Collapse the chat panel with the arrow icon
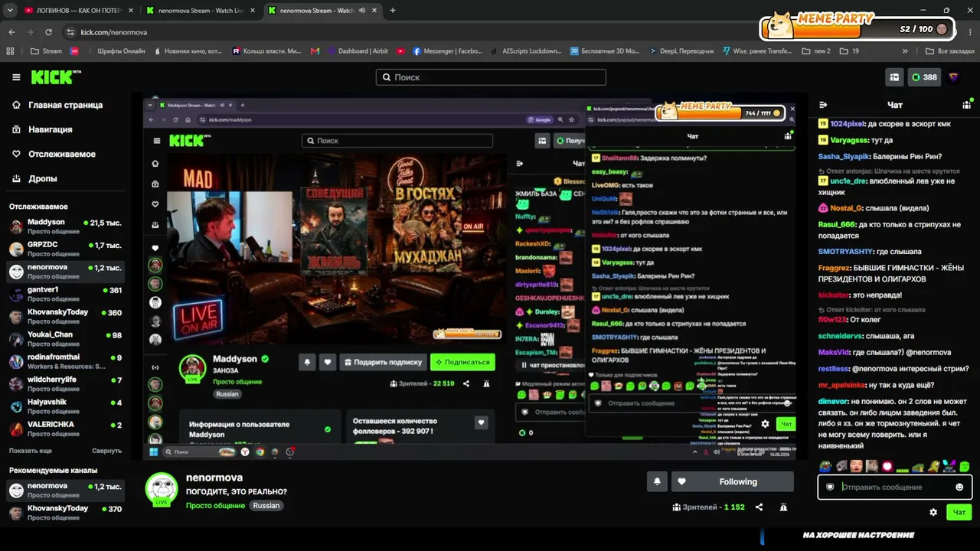 (x=823, y=105)
